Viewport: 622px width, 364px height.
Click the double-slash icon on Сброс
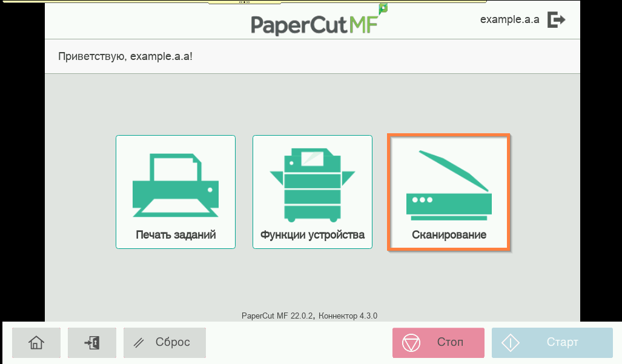point(139,343)
